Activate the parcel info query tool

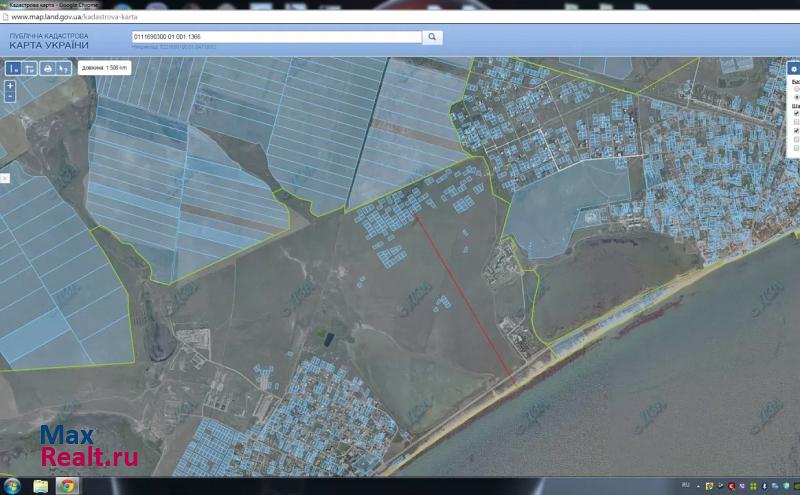click(x=63, y=69)
